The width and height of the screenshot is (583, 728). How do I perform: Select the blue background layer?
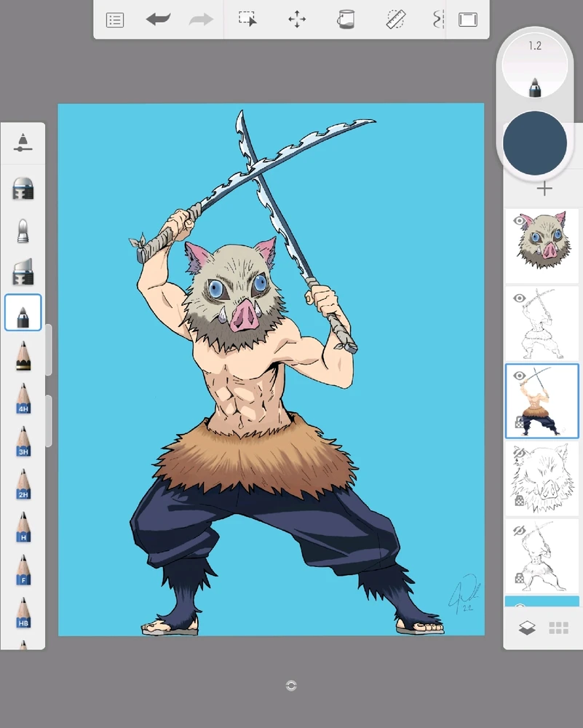coord(542,602)
